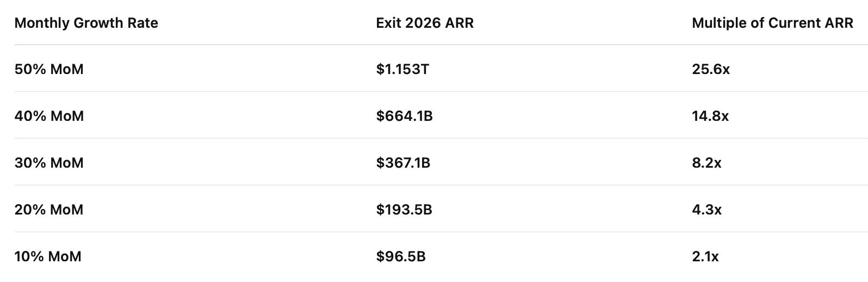Click the 14.8x multiple cell

(710, 116)
